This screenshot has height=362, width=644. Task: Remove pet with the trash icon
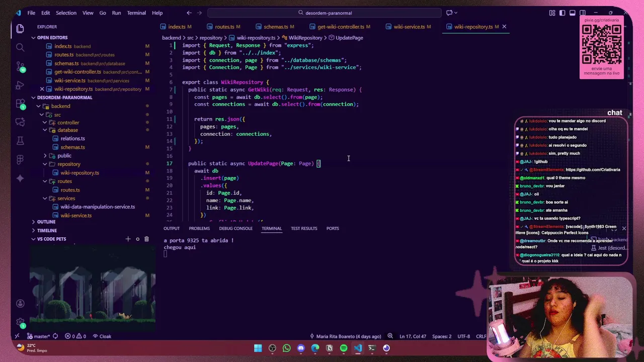point(146,239)
